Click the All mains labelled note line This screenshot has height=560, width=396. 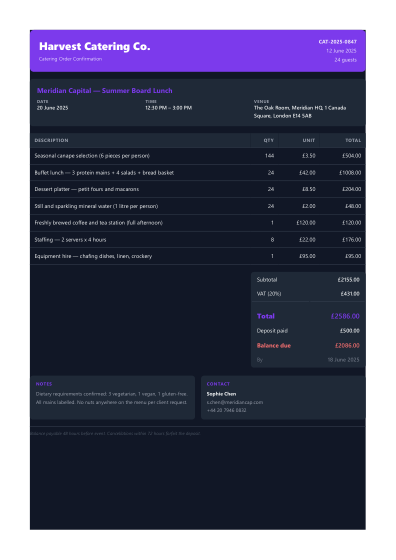pyautogui.click(x=111, y=402)
